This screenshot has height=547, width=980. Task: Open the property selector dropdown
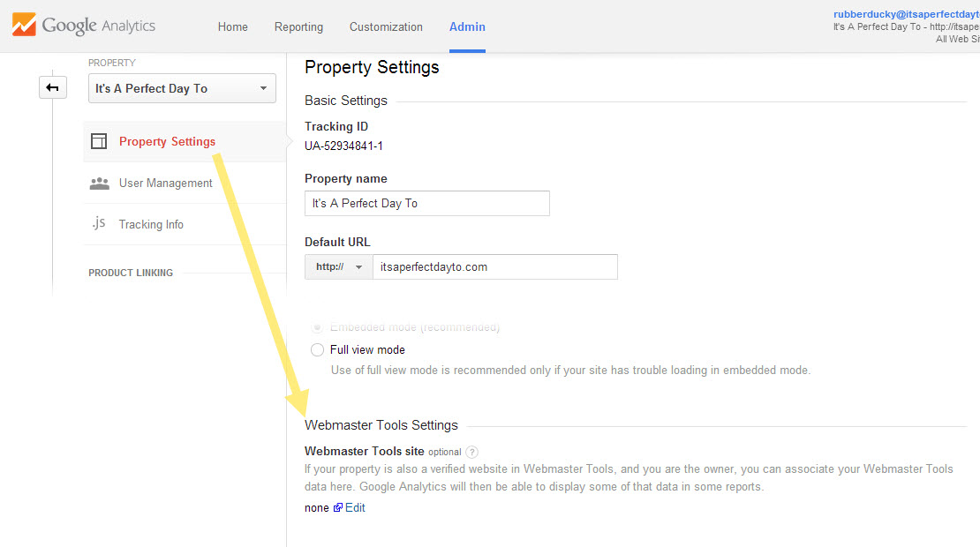tap(182, 88)
